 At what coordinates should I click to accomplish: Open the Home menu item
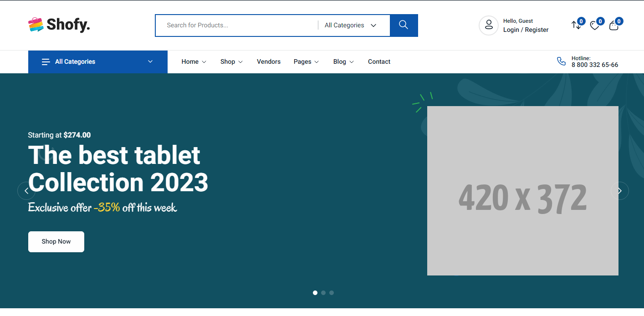point(194,62)
